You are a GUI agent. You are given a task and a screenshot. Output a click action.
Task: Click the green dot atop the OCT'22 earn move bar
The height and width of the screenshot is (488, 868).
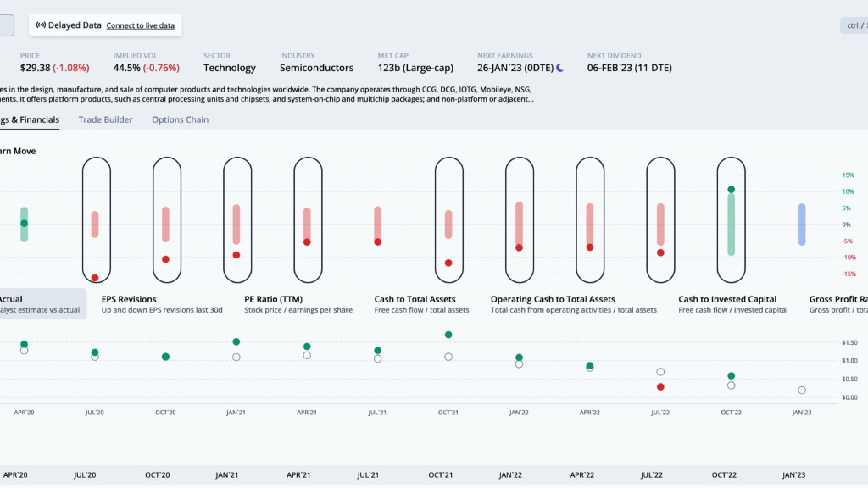(x=731, y=190)
